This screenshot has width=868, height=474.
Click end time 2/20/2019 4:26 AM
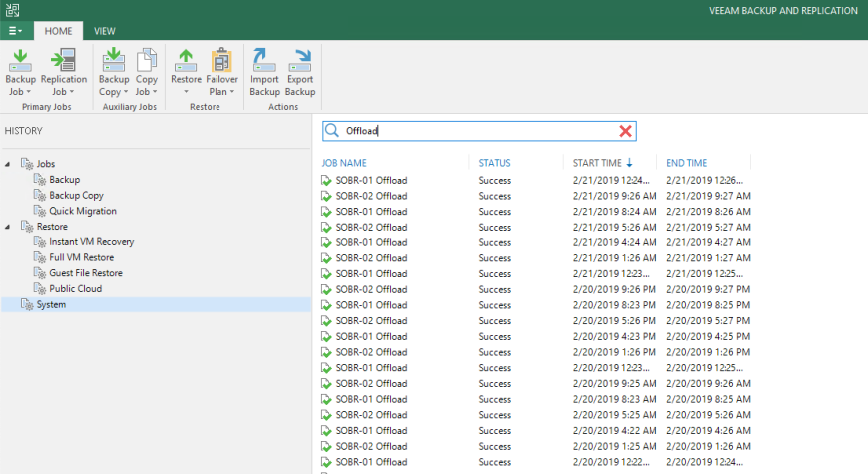click(x=708, y=431)
